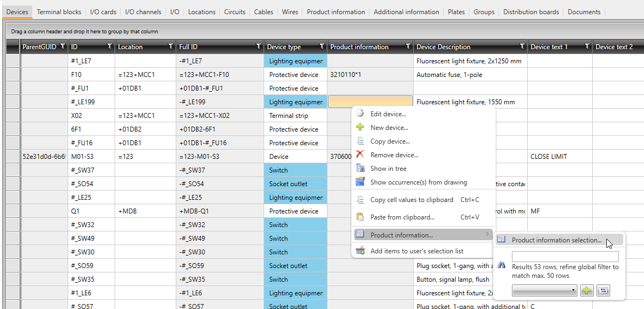Screen dimensions: 644x309
Task: Choose Remove device... from the context menu
Action: point(394,155)
